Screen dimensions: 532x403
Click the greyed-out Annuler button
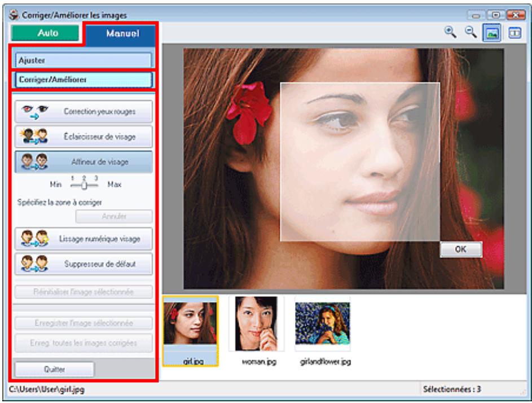pyautogui.click(x=114, y=216)
